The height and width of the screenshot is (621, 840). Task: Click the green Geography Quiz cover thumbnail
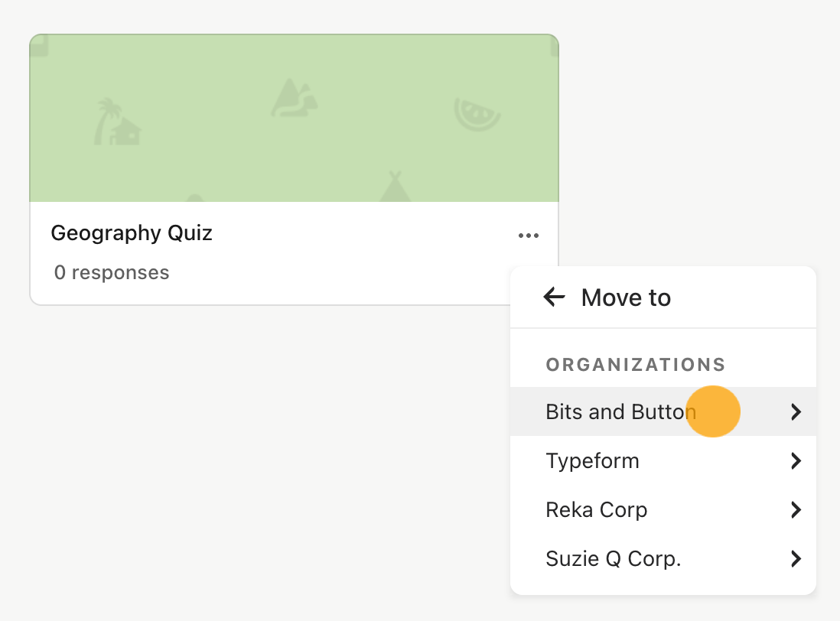294,119
